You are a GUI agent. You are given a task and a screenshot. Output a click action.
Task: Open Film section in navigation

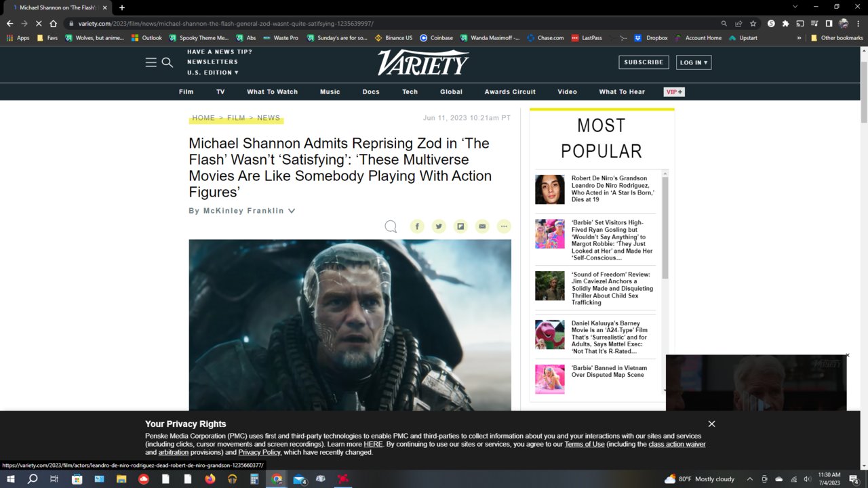coord(186,91)
